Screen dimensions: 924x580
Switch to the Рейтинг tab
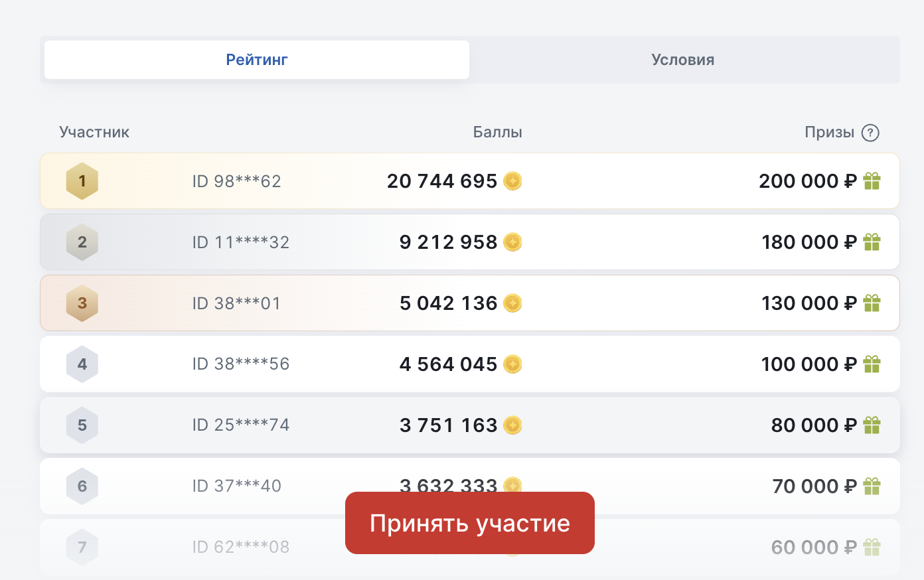tap(257, 60)
